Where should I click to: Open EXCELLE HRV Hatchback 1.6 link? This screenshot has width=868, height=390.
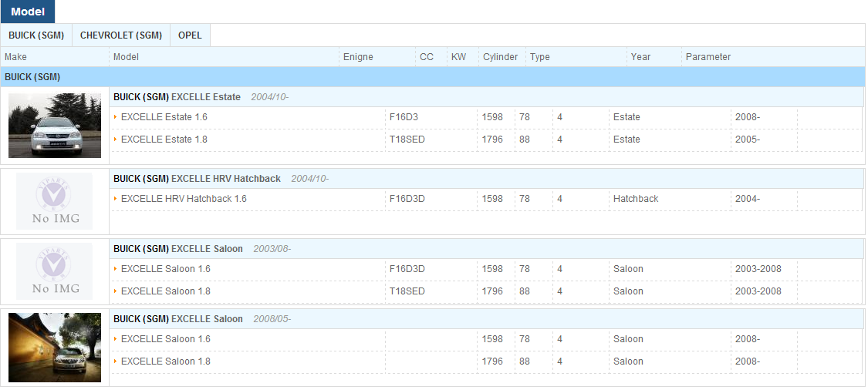(184, 199)
